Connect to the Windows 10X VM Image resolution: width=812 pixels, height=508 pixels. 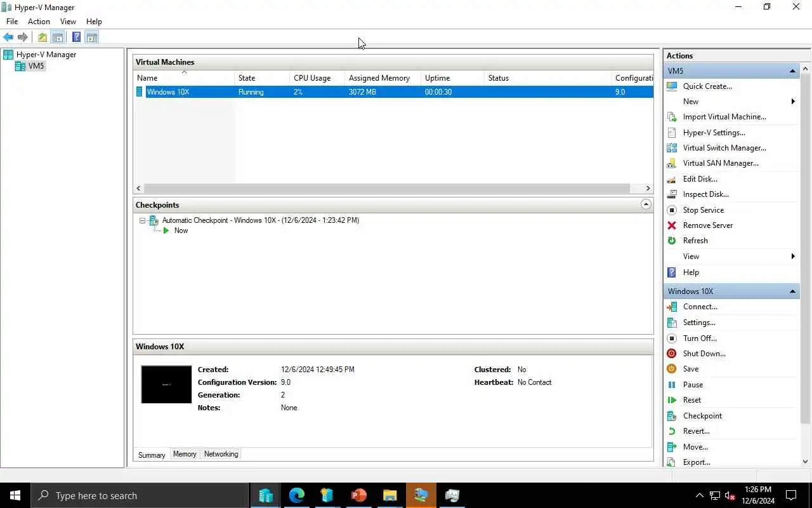pyautogui.click(x=700, y=307)
